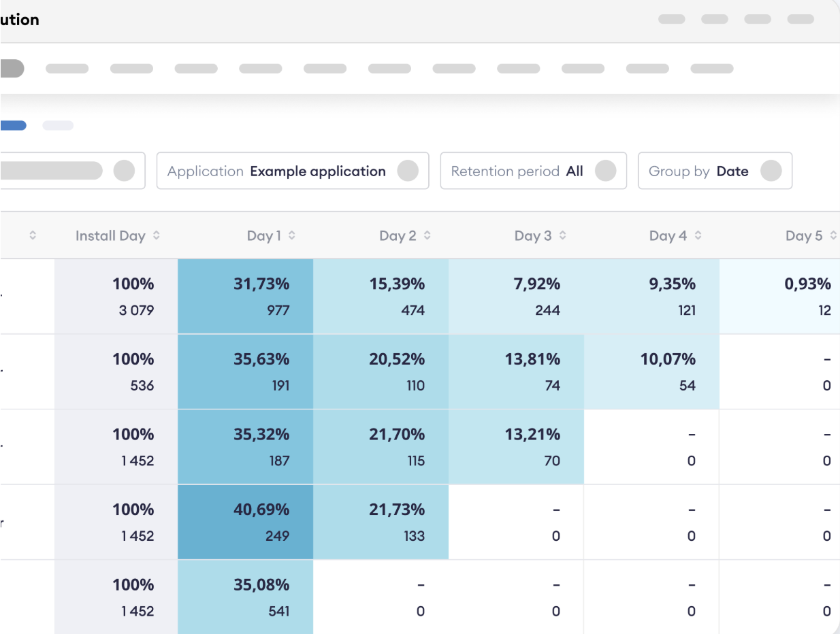Click the sort icon on Day 3 column
840x634 pixels.
click(x=562, y=235)
